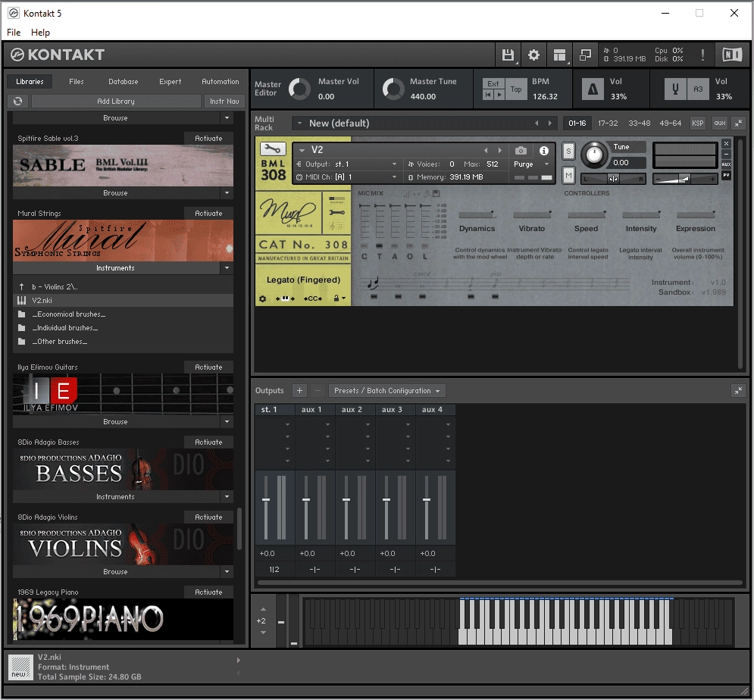Minimize rack using the collapse icon
The width and height of the screenshot is (754, 700).
tap(738, 123)
